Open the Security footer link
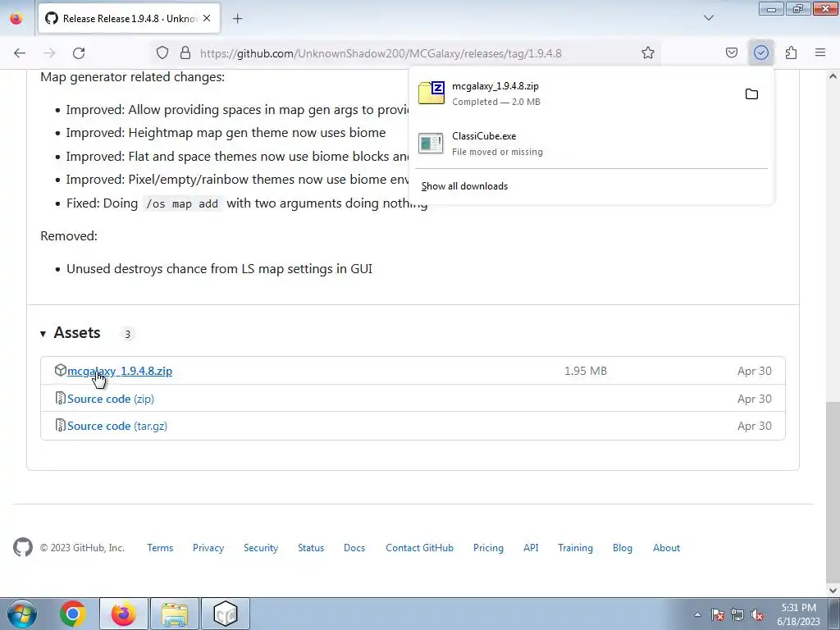This screenshot has width=840, height=630. pyautogui.click(x=261, y=547)
